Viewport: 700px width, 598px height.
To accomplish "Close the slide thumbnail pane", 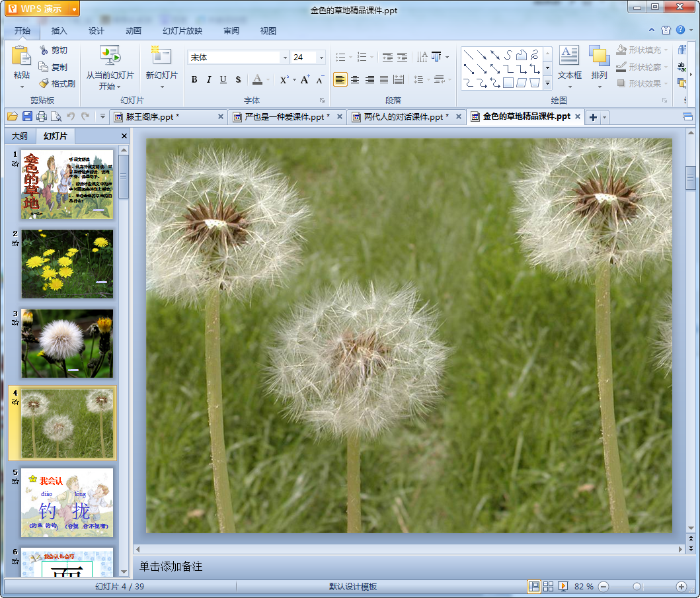I will [x=124, y=136].
